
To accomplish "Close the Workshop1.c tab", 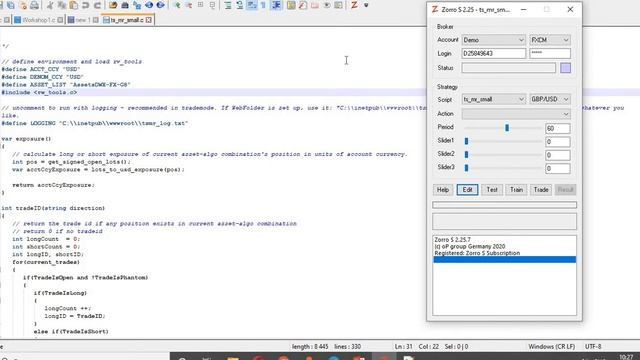I will 60,20.
